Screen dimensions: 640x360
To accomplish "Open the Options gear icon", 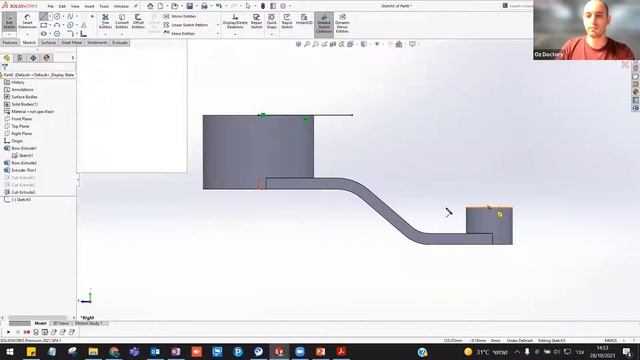I will pyautogui.click(x=283, y=6).
